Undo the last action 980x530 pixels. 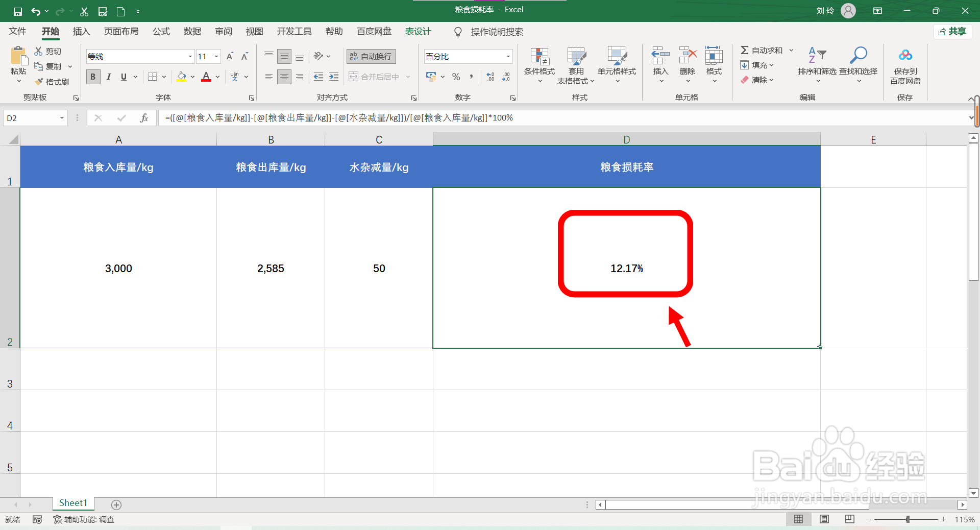(x=35, y=11)
